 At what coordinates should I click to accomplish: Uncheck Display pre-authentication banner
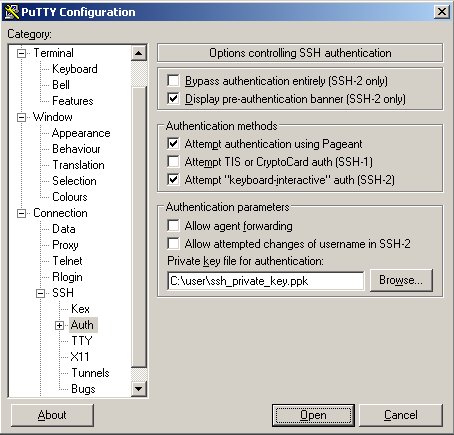[x=173, y=99]
